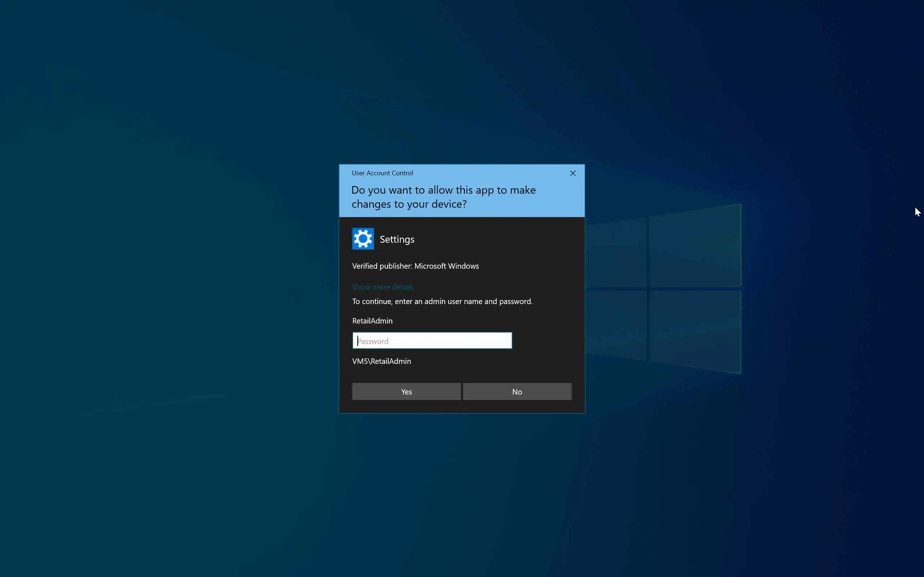This screenshot has width=924, height=577.
Task: Click the User Account Control title text
Action: [382, 173]
